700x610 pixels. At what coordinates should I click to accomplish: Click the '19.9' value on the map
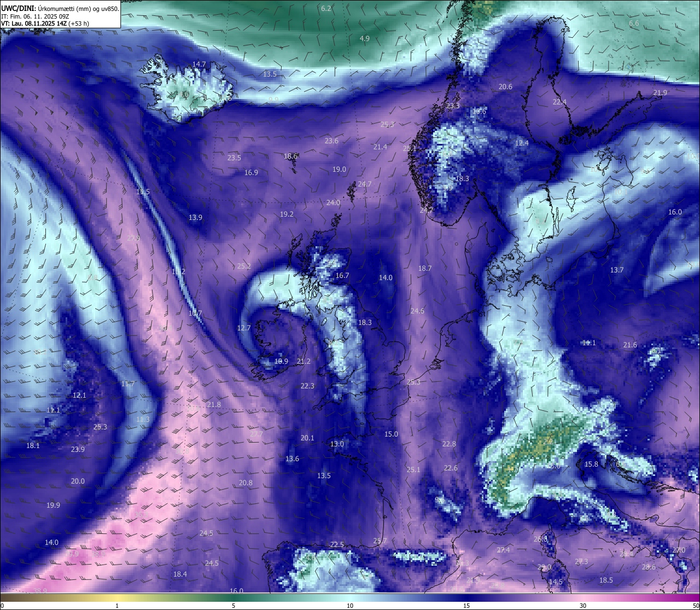(x=53, y=505)
